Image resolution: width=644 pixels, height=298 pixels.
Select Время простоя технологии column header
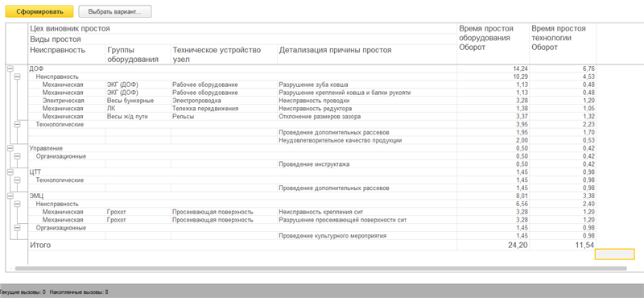[563, 43]
